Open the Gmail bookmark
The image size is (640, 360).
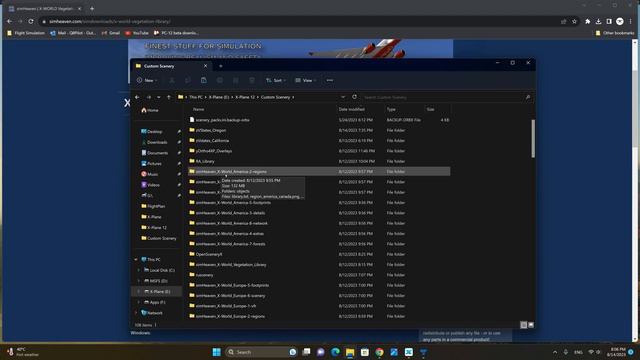click(x=111, y=33)
